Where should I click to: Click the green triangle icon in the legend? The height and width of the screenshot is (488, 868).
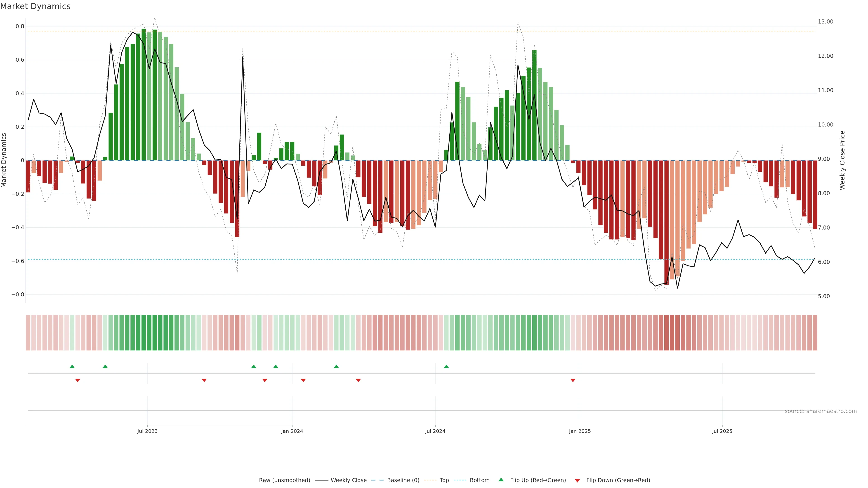[x=501, y=480]
